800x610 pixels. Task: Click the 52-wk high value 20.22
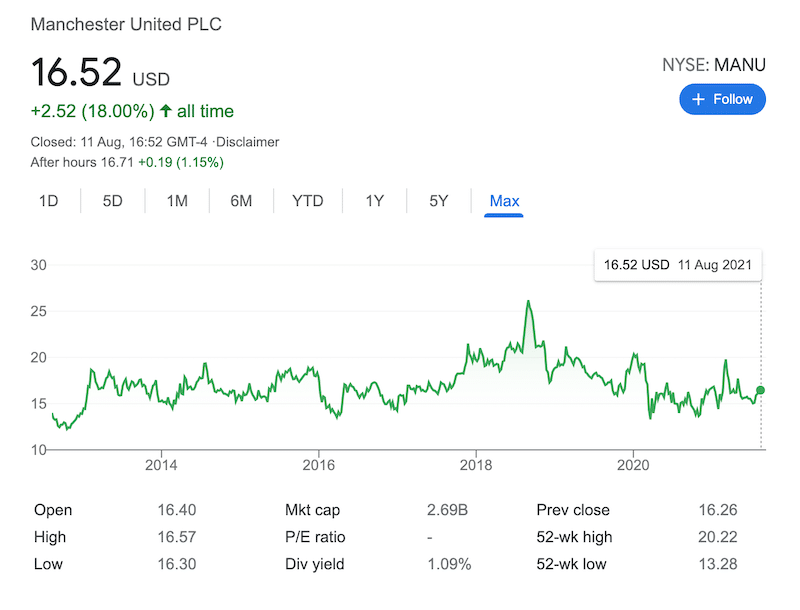coord(718,537)
